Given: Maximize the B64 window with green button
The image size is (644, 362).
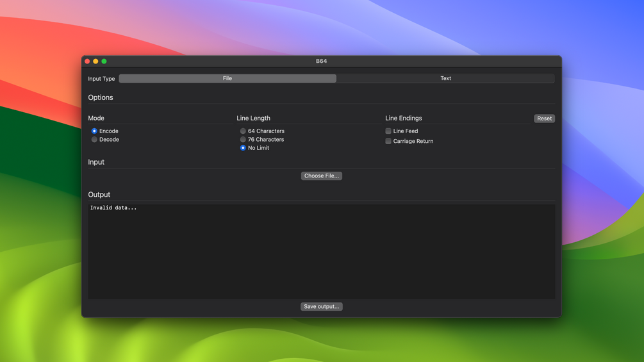Looking at the screenshot, I should point(104,61).
